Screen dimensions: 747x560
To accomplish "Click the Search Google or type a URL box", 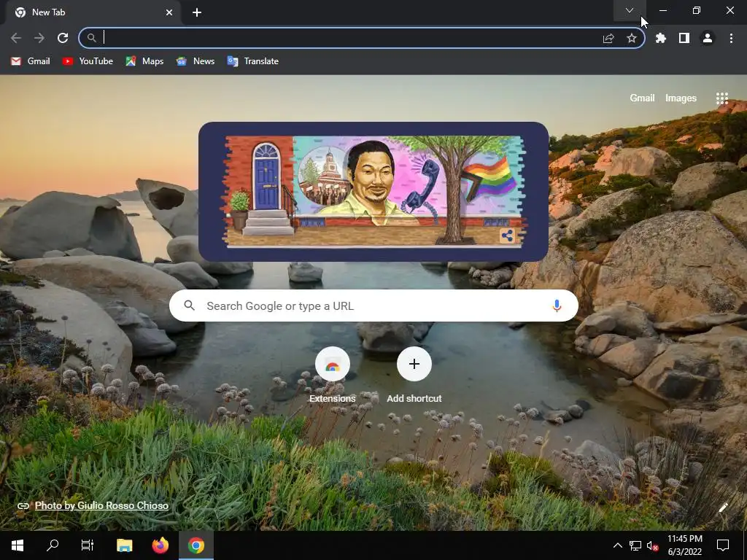I will pyautogui.click(x=374, y=306).
